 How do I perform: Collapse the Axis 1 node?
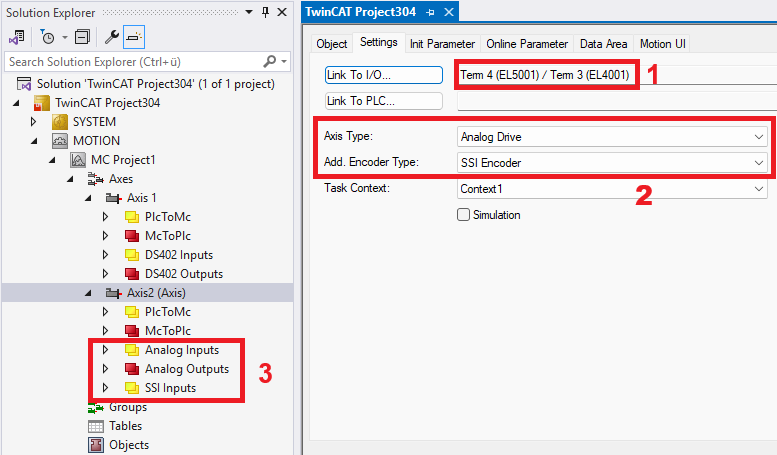pyautogui.click(x=88, y=198)
